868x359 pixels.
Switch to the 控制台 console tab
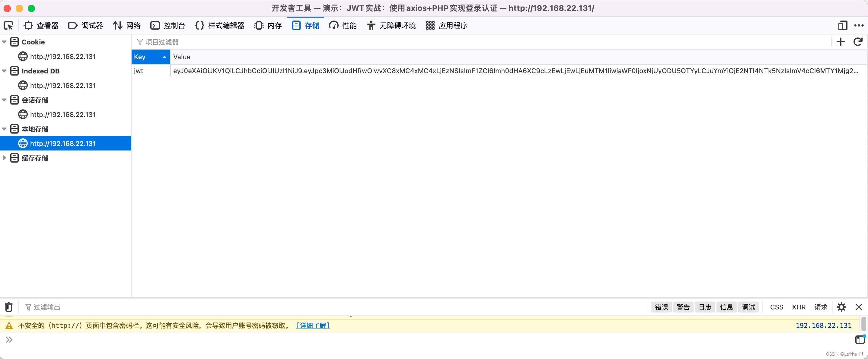(x=168, y=26)
